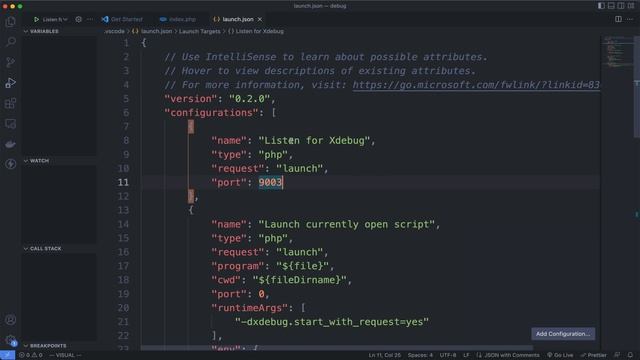
Task: Change indentation Spaces: 4
Action: (420, 355)
